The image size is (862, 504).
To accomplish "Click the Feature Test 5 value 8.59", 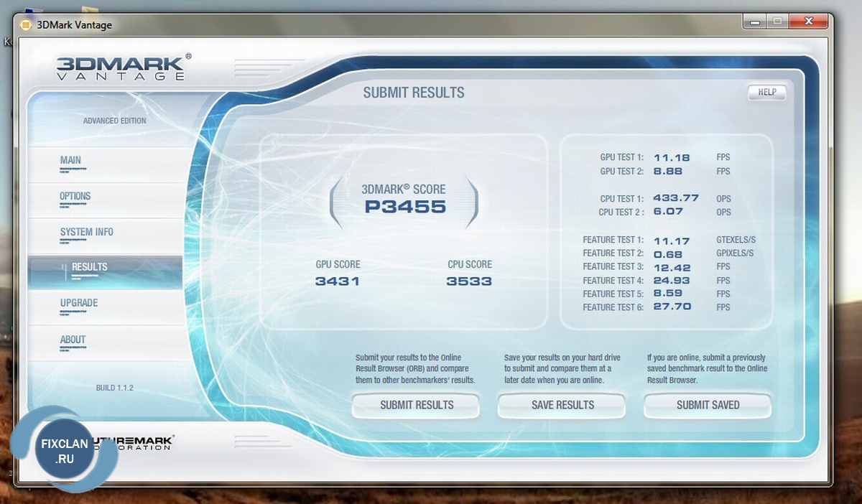I will click(667, 294).
